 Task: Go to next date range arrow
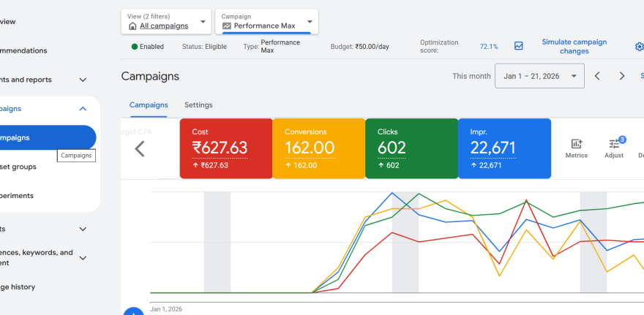(x=622, y=76)
